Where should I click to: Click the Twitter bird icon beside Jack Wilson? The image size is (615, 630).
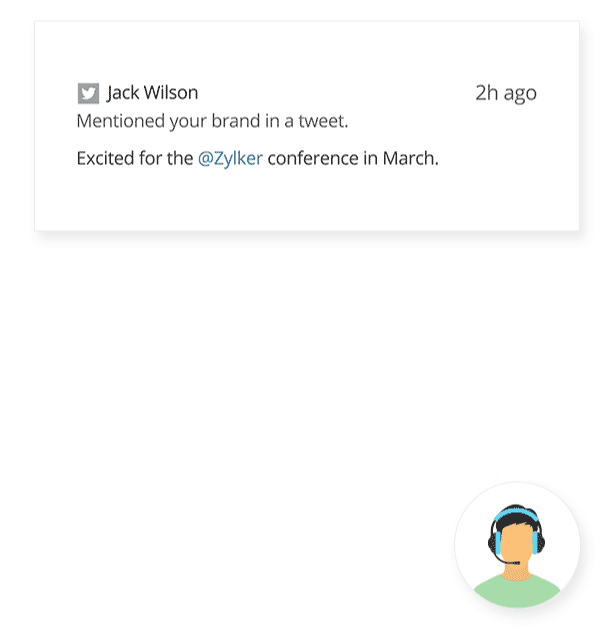[x=88, y=93]
